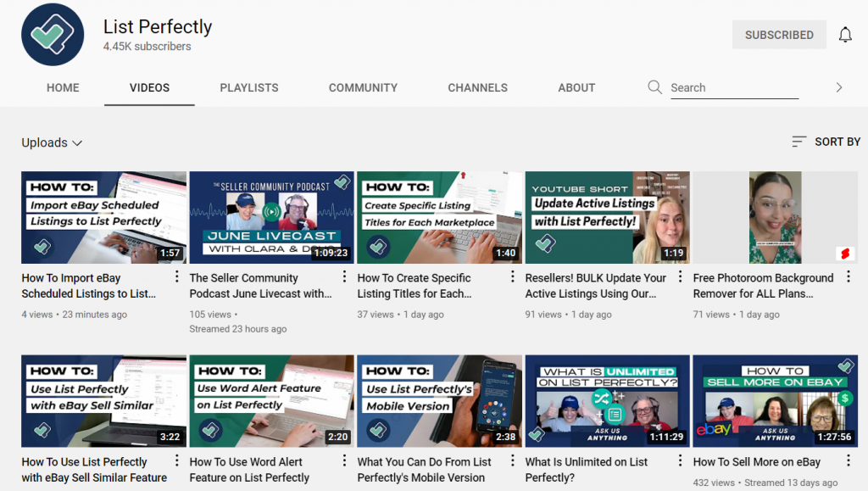Click the '105 views' text under podcast video
Image resolution: width=868 pixels, height=491 pixels.
tap(210, 315)
